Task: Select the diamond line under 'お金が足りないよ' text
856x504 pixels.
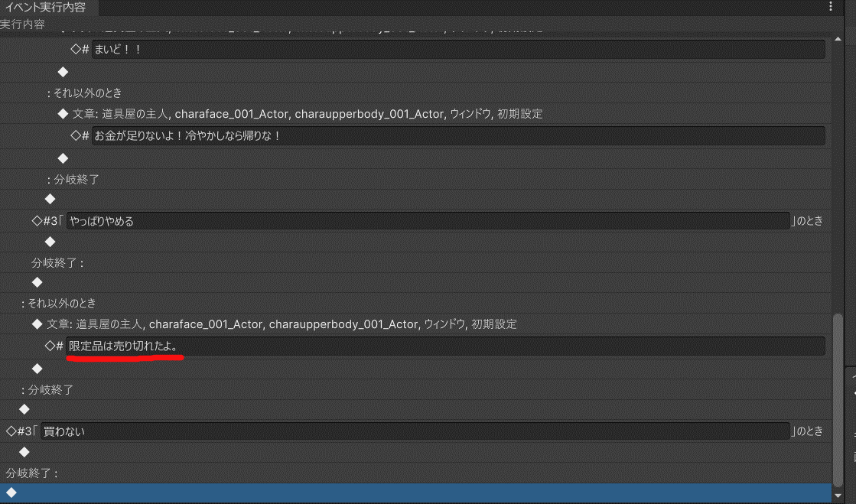Action: (63, 158)
